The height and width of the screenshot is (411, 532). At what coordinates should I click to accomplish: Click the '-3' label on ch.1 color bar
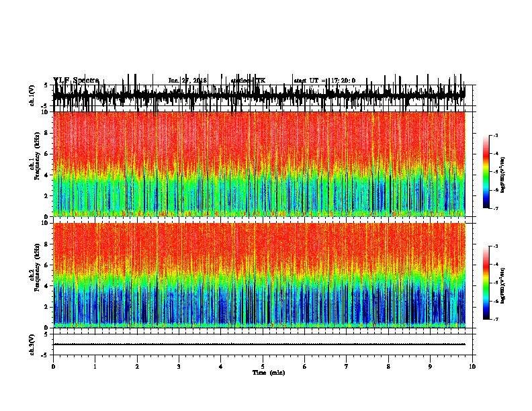click(x=495, y=135)
